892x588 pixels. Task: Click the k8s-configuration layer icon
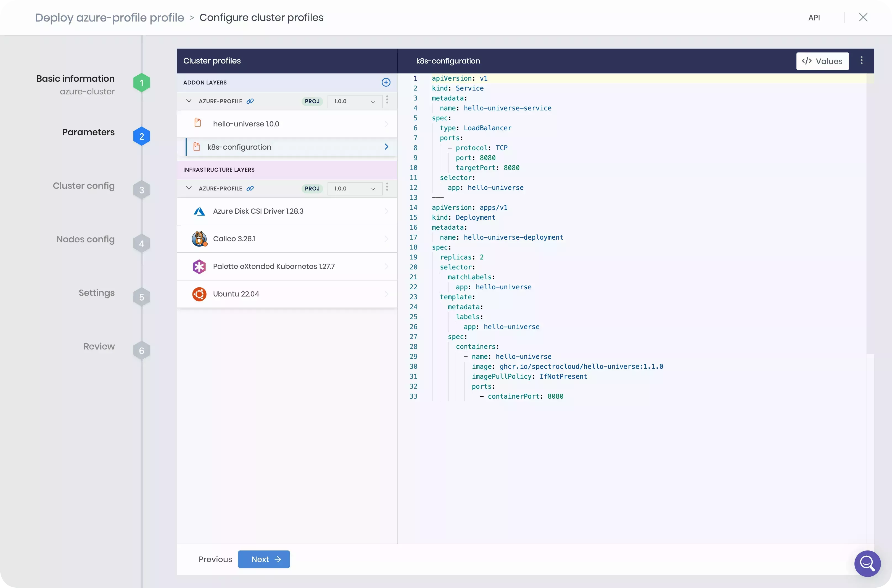pyautogui.click(x=197, y=146)
